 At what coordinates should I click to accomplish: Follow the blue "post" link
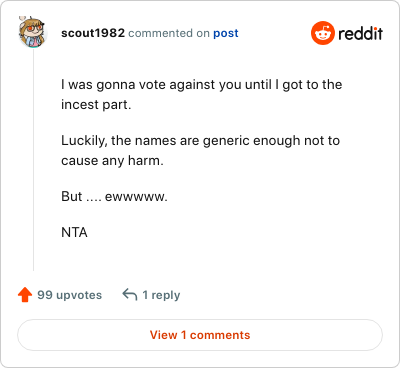coord(226,33)
